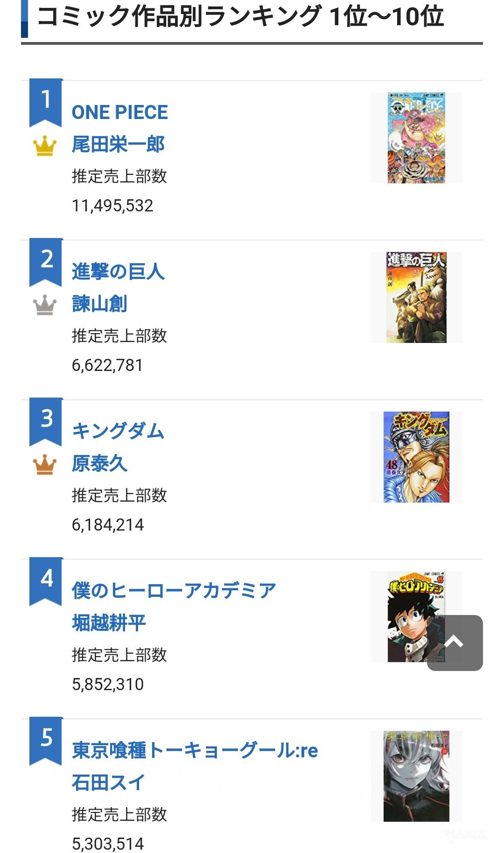Click the silver crown icon
Viewport: 504px width, 853px height.
[x=45, y=305]
